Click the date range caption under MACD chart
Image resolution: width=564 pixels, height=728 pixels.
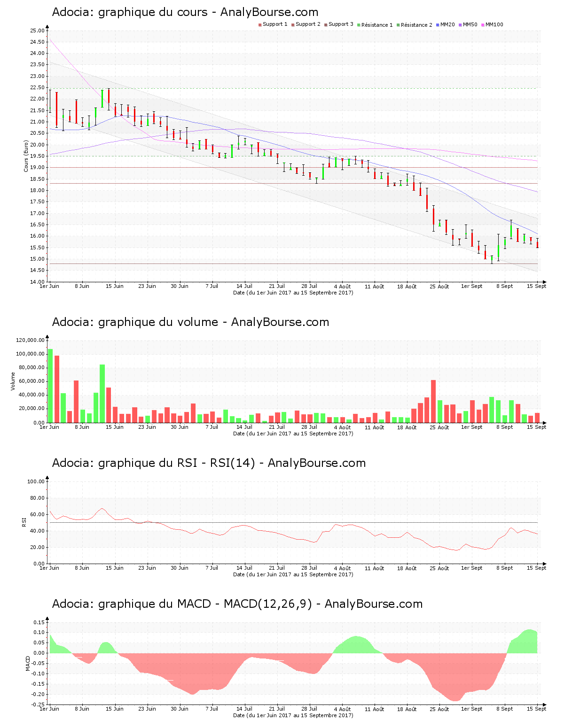click(x=293, y=715)
